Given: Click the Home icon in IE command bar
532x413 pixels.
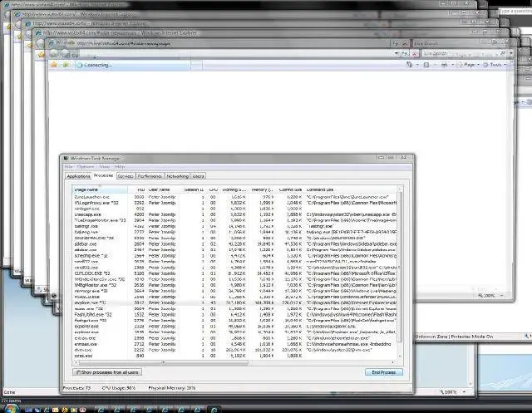Looking at the screenshot, I should tap(410, 65).
